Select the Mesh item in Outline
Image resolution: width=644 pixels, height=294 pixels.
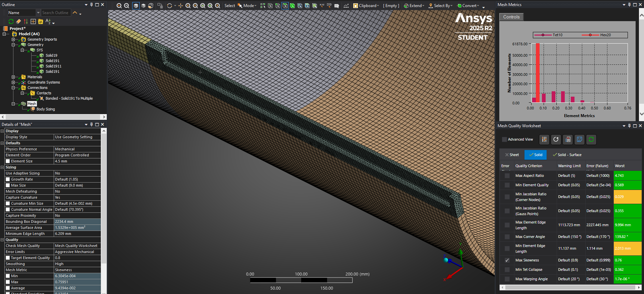[x=32, y=104]
